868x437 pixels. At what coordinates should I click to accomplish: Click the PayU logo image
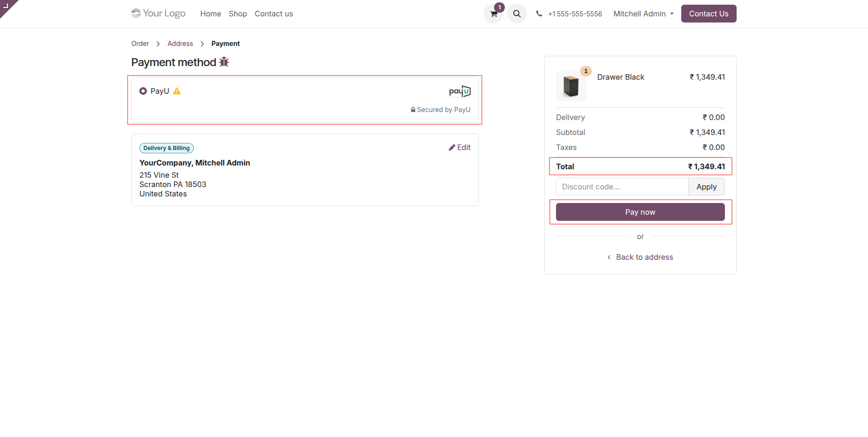point(459,91)
